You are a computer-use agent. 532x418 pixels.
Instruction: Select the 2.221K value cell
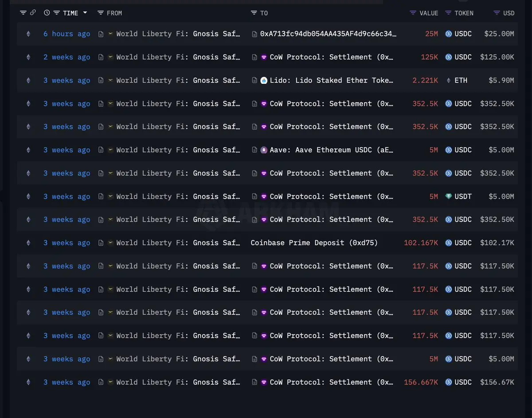pyautogui.click(x=425, y=80)
